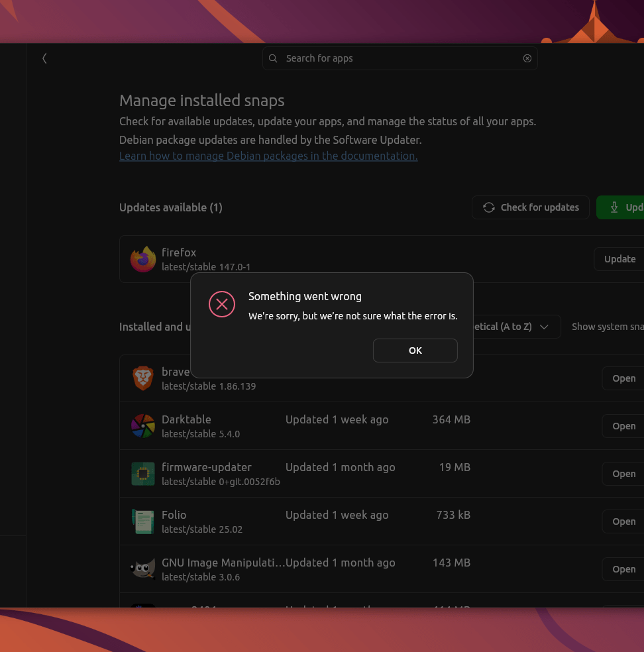Click the clear icon in the search bar
The height and width of the screenshot is (652, 644).
tap(527, 58)
